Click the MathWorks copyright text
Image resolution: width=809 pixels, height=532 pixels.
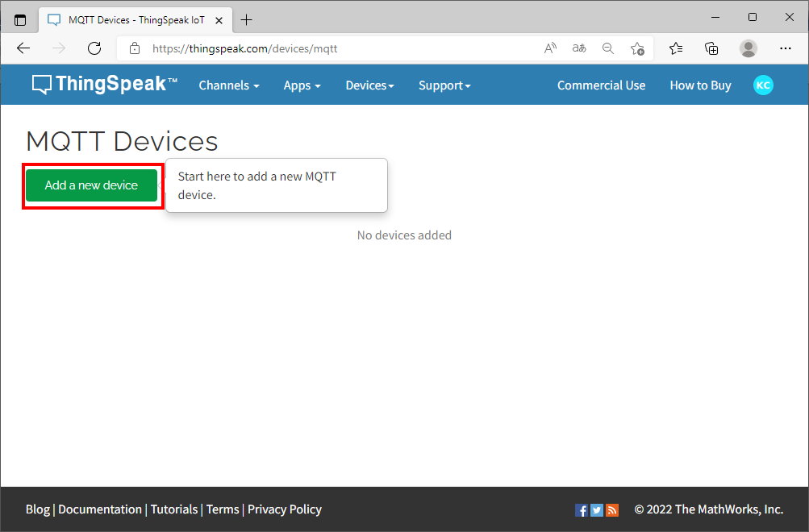point(708,509)
